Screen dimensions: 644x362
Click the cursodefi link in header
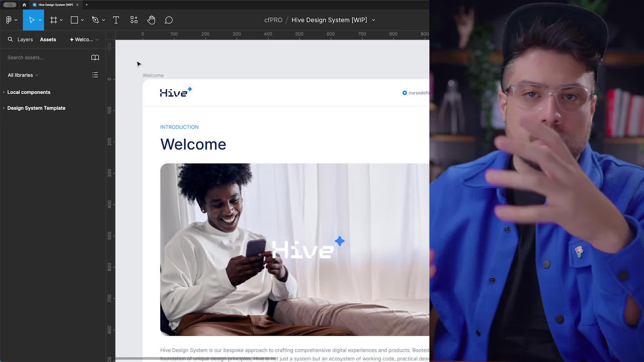(x=416, y=93)
